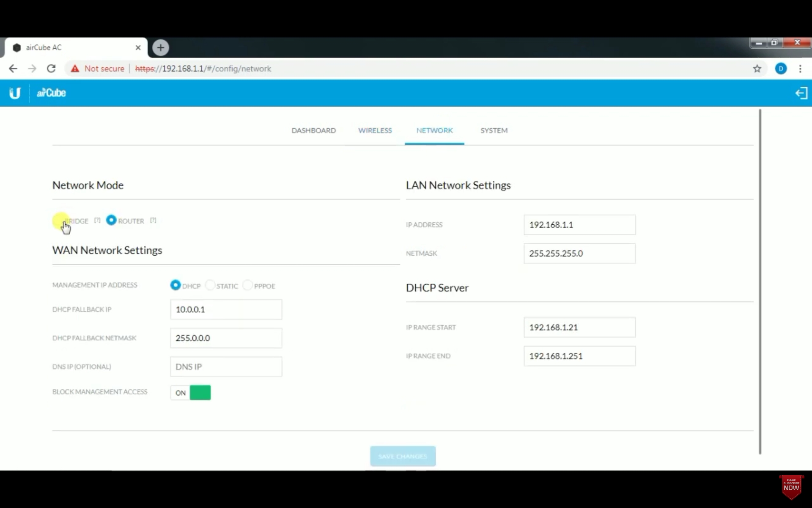812x508 pixels.
Task: Click the logout icon in blue header
Action: (x=801, y=93)
